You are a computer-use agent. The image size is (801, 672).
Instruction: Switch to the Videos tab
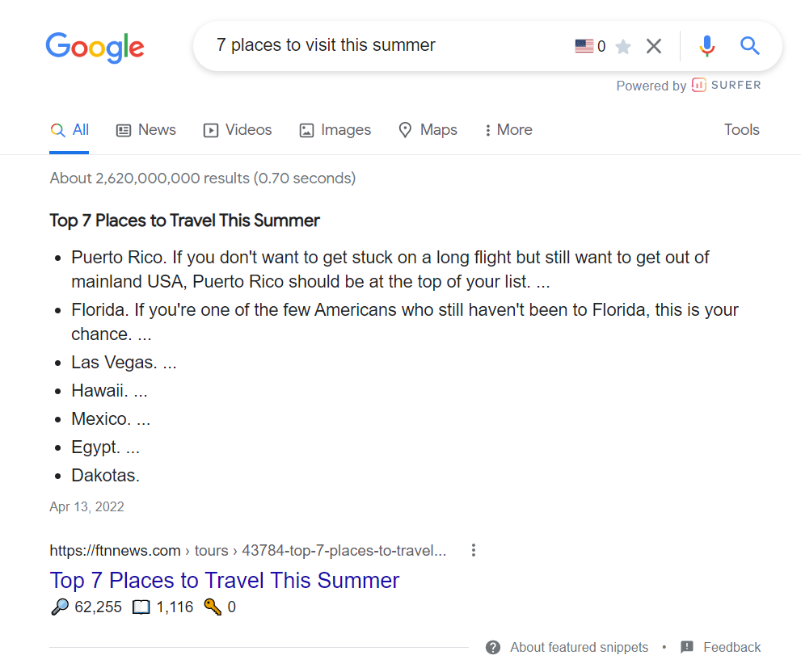pos(238,130)
